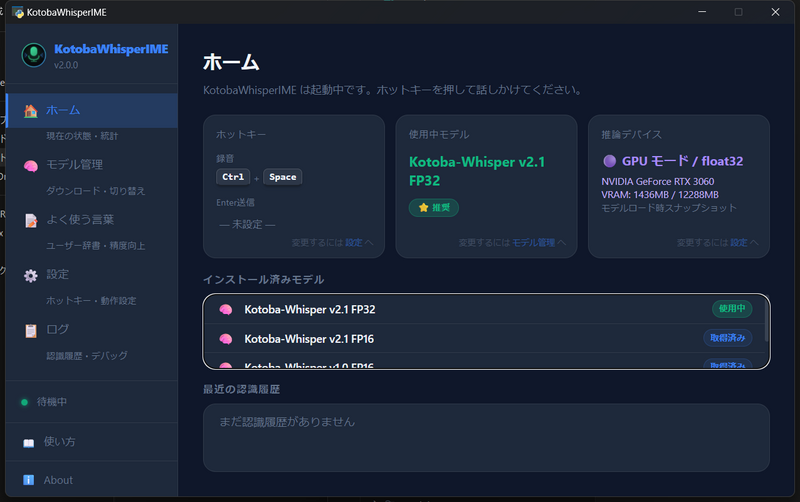The width and height of the screenshot is (800, 502).
Task: Click the KotobaWhisperIME microphone logo icon
Action: coord(35,55)
